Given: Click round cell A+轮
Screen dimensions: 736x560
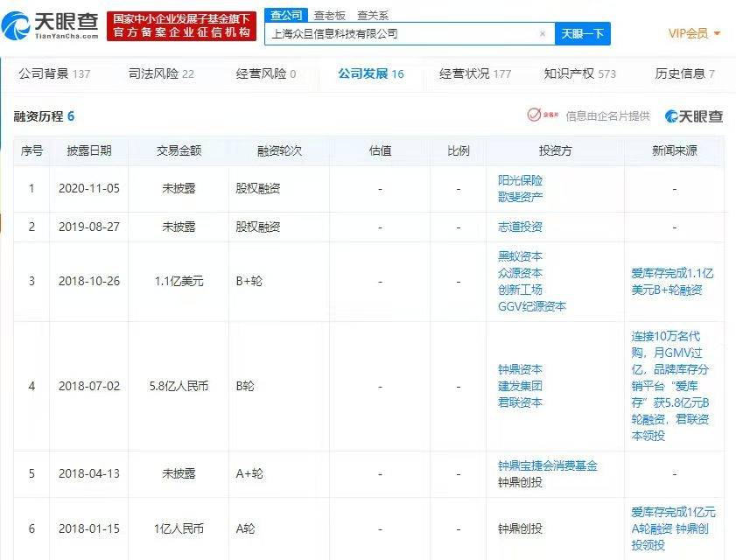Looking at the screenshot, I should (249, 473).
